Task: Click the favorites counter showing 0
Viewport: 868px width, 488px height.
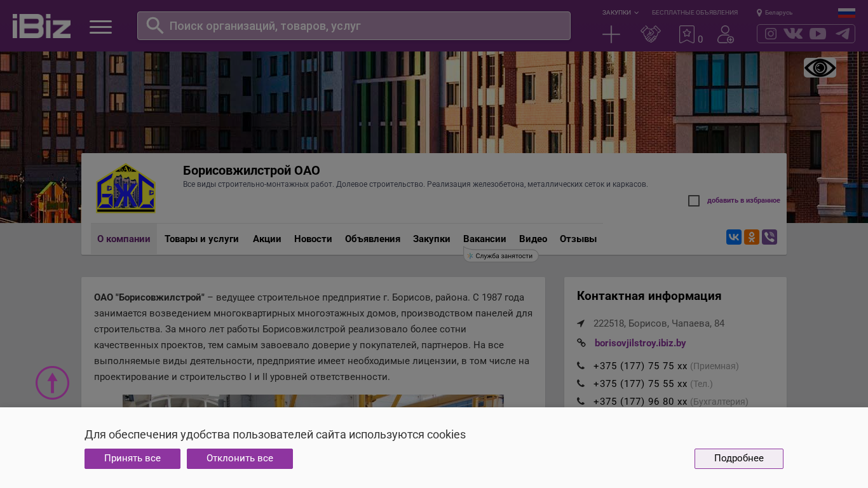Action: point(700,39)
